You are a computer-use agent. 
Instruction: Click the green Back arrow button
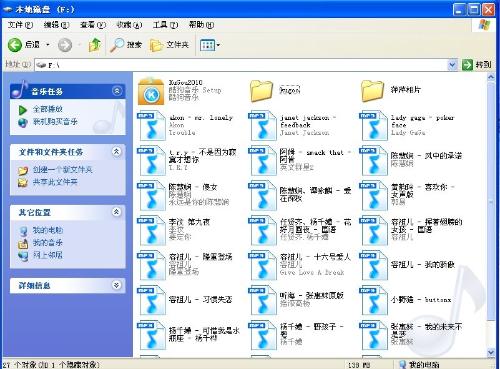[x=15, y=45]
